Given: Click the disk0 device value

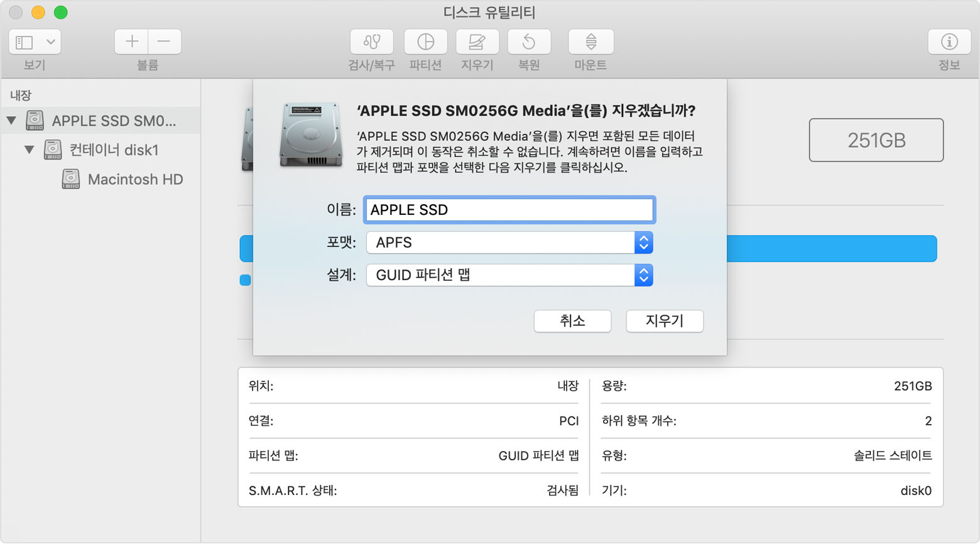Looking at the screenshot, I should (x=916, y=491).
